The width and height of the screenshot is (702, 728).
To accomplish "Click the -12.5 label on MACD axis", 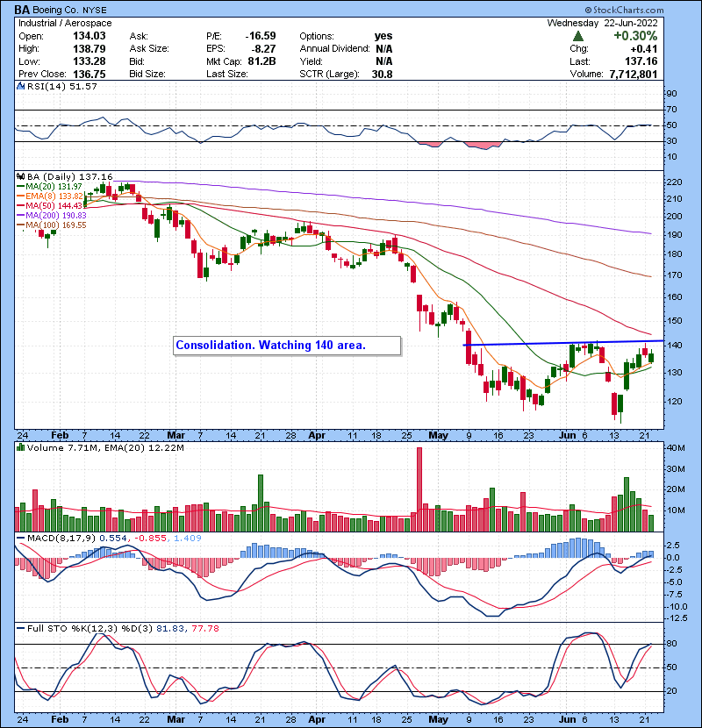I will [677, 618].
